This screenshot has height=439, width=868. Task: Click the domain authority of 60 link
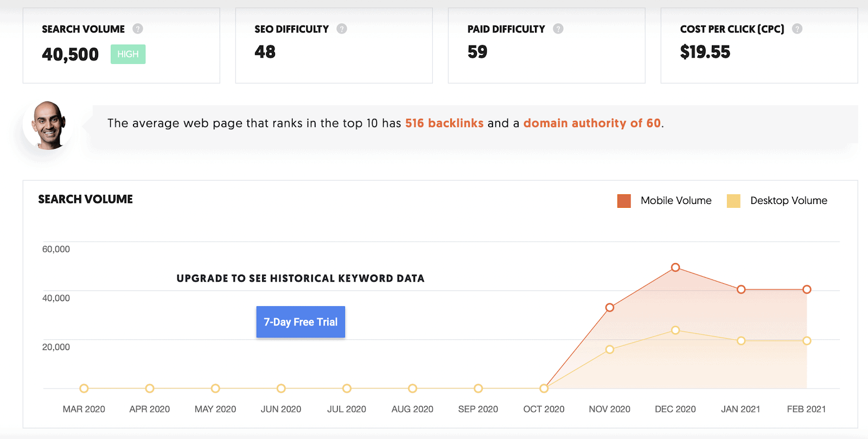point(592,123)
